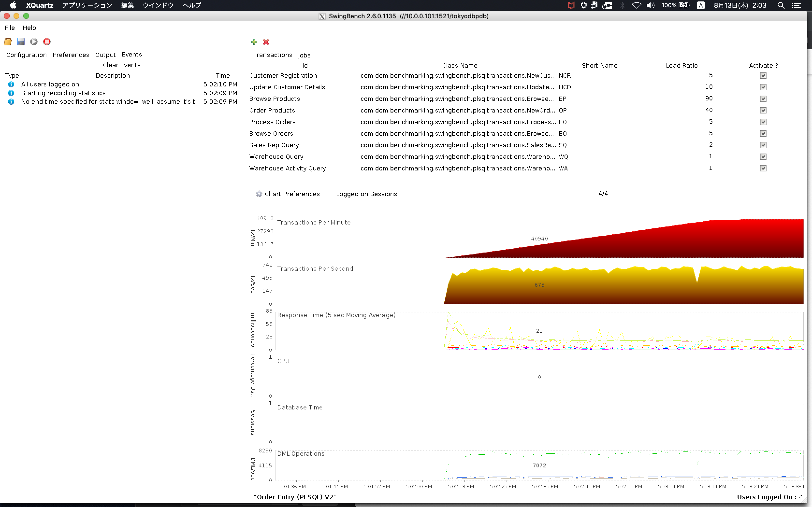
Task: Remove the chart using the red X icon
Action: point(266,42)
